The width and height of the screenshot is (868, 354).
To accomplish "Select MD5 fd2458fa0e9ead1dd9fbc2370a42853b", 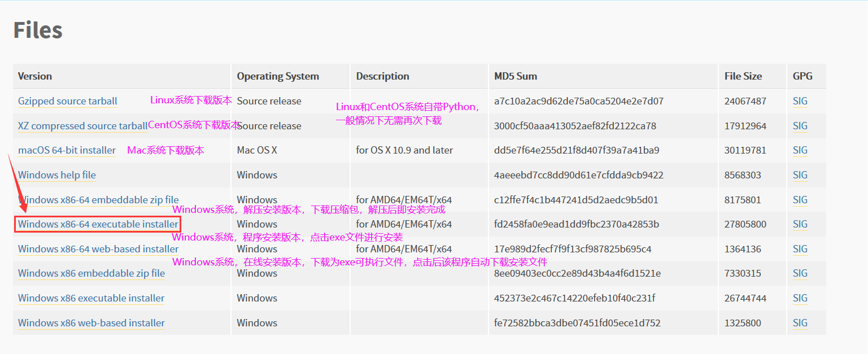I will tap(577, 224).
